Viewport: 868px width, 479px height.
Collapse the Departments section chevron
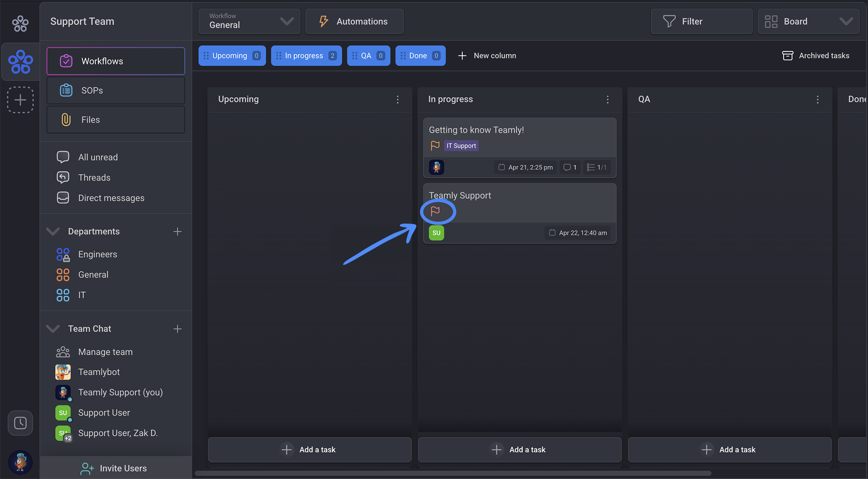tap(53, 231)
